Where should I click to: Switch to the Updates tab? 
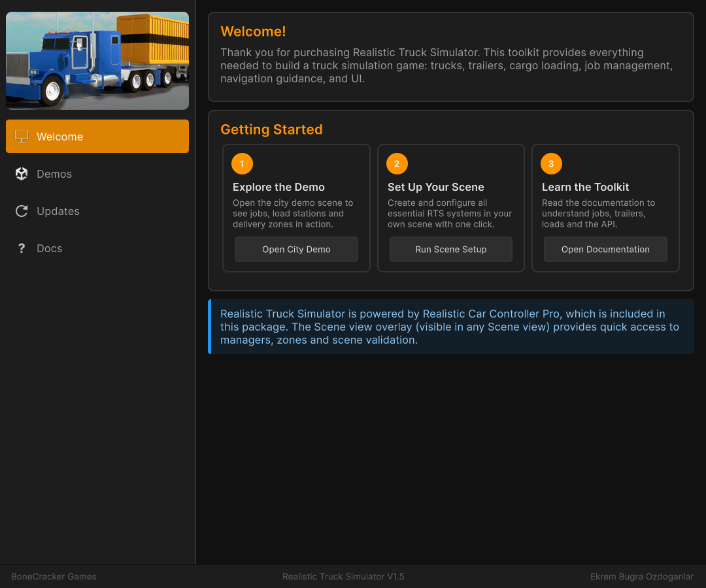click(97, 211)
